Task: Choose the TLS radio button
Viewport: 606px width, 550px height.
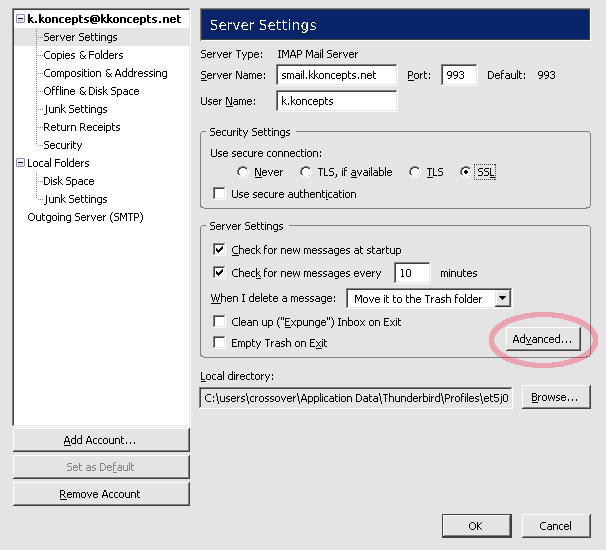Action: 415,172
